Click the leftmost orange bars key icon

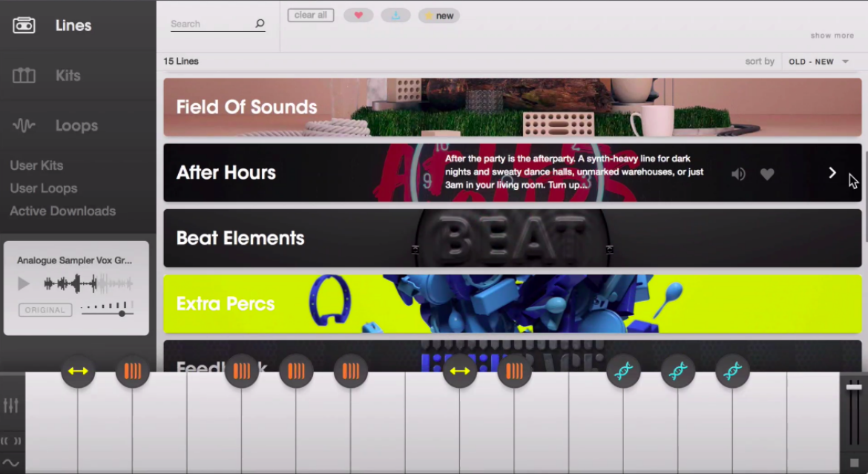[132, 371]
